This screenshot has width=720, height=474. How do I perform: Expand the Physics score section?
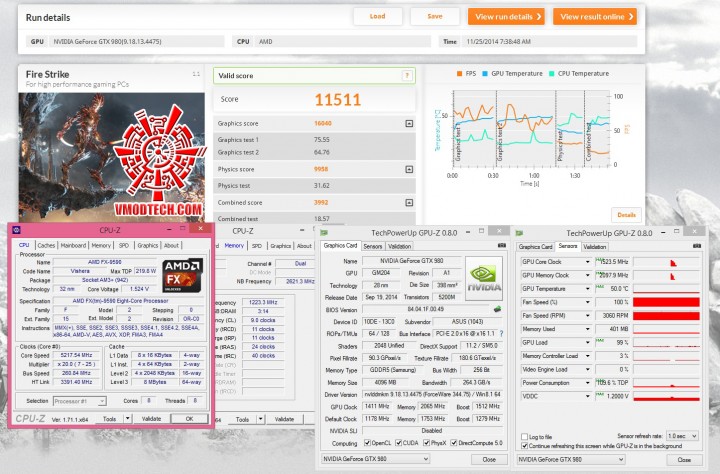(x=409, y=169)
